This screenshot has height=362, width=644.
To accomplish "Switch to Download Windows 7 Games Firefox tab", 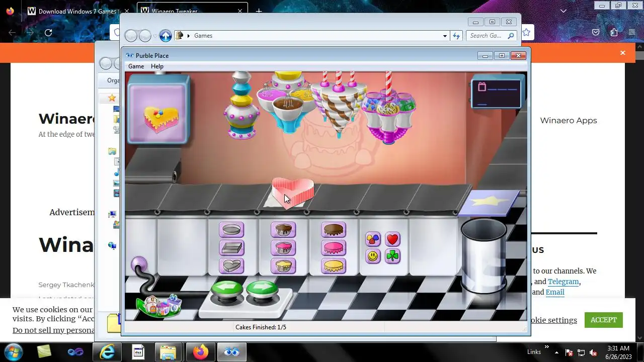I will point(79,11).
